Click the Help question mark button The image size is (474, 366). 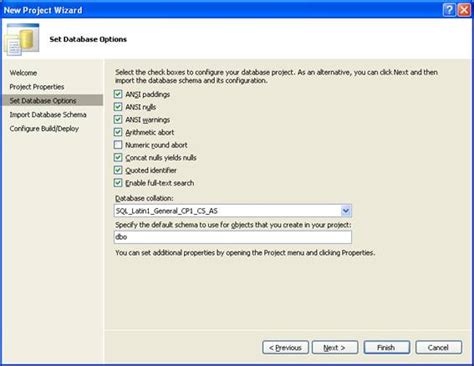[449, 10]
